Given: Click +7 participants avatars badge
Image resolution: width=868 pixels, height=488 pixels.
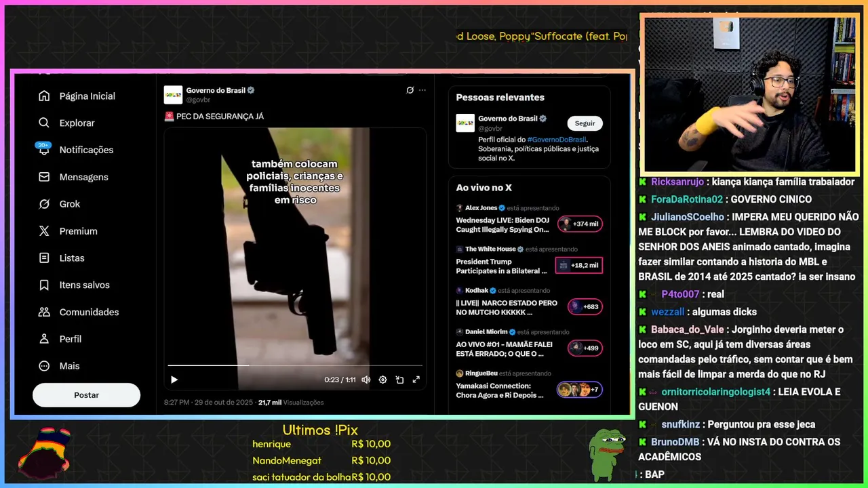Looking at the screenshot, I should coord(579,390).
